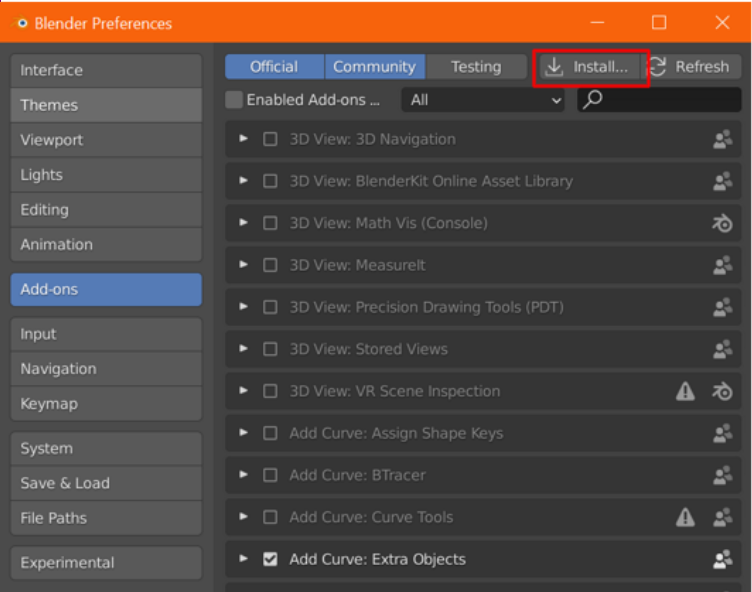Enable the Assign Shape Keys checkbox

(x=270, y=433)
